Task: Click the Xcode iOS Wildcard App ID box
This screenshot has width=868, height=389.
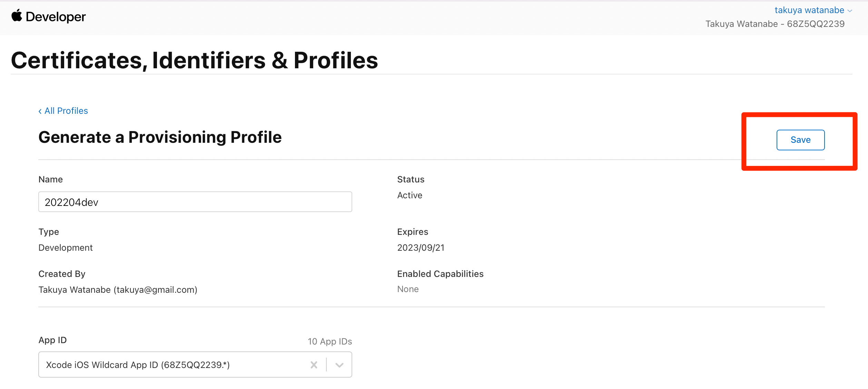Action: tap(172, 365)
